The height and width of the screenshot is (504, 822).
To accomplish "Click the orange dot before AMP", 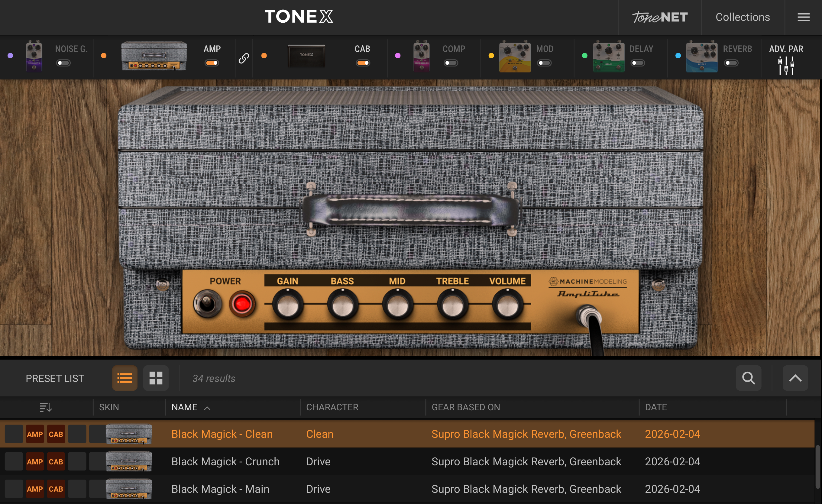I will (104, 56).
